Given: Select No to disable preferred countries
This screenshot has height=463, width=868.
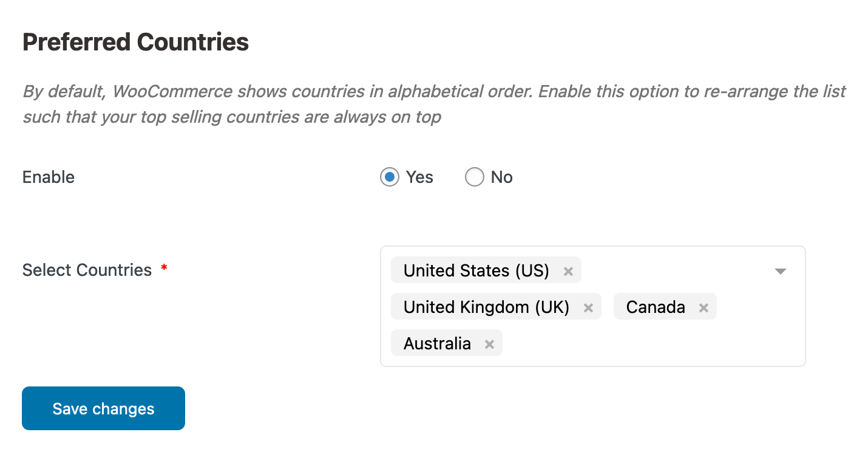Looking at the screenshot, I should pos(474,177).
